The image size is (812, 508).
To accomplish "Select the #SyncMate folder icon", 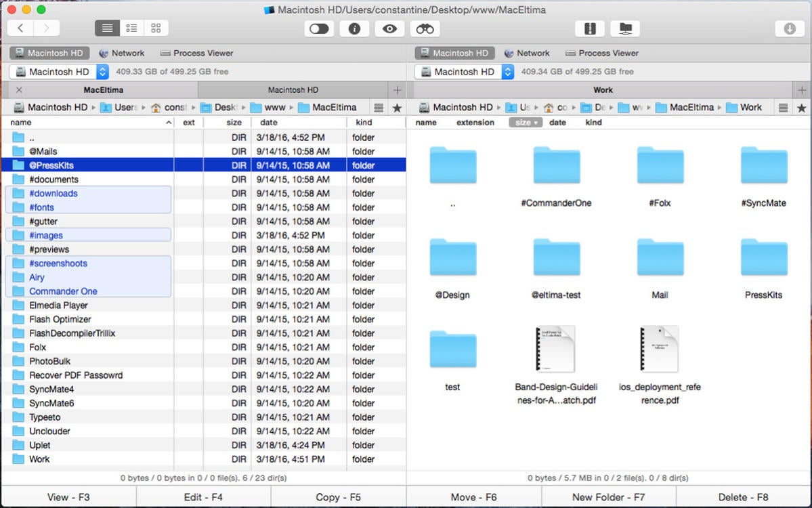I will click(763, 166).
